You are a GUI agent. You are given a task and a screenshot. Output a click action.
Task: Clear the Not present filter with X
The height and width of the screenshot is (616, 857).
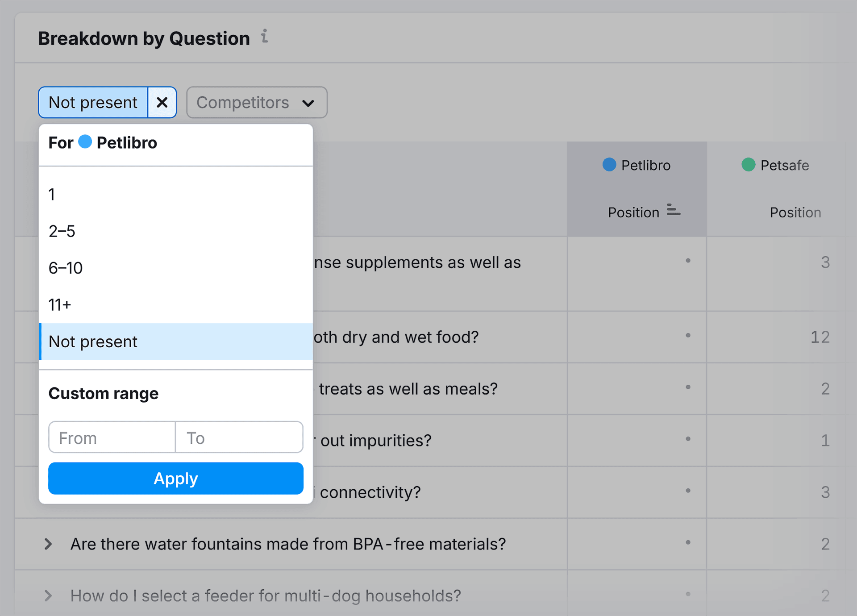pyautogui.click(x=162, y=103)
